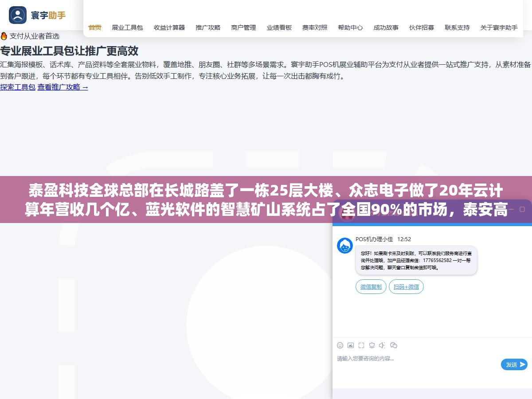Click the 探索工具包 link
The width and height of the screenshot is (532, 399).
pos(18,87)
